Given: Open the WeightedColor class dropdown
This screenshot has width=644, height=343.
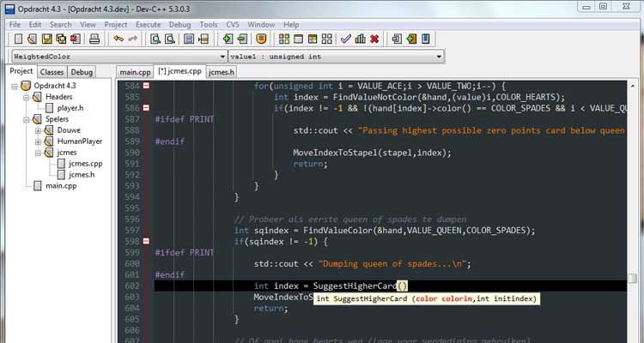Looking at the screenshot, I should 222,57.
